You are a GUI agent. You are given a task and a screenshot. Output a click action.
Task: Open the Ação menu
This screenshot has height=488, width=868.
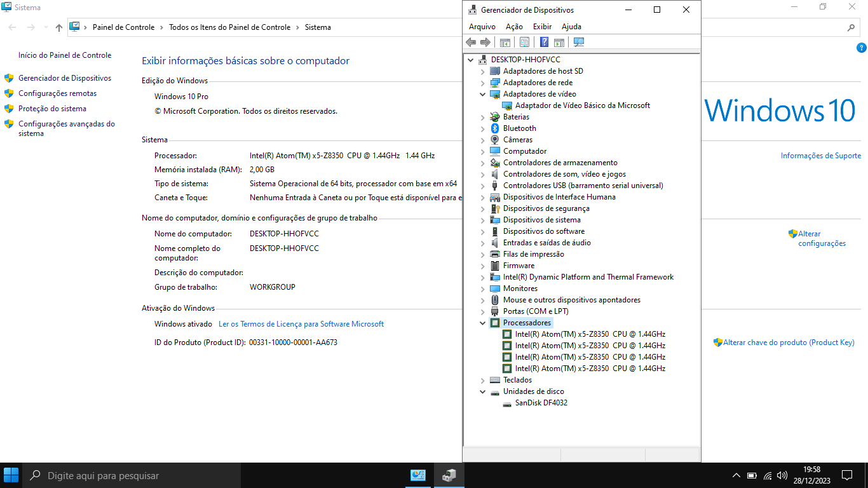514,27
